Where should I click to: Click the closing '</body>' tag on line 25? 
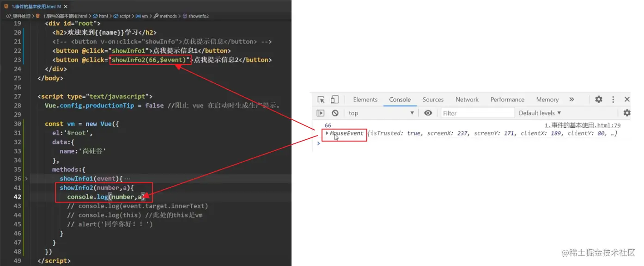50,78
